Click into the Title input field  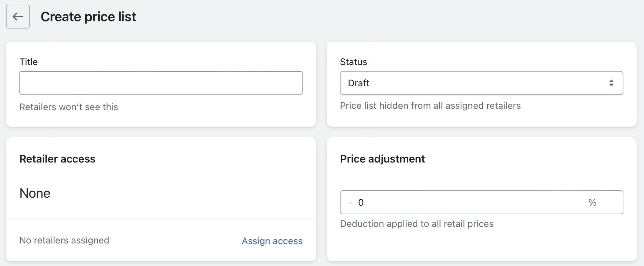[x=161, y=83]
